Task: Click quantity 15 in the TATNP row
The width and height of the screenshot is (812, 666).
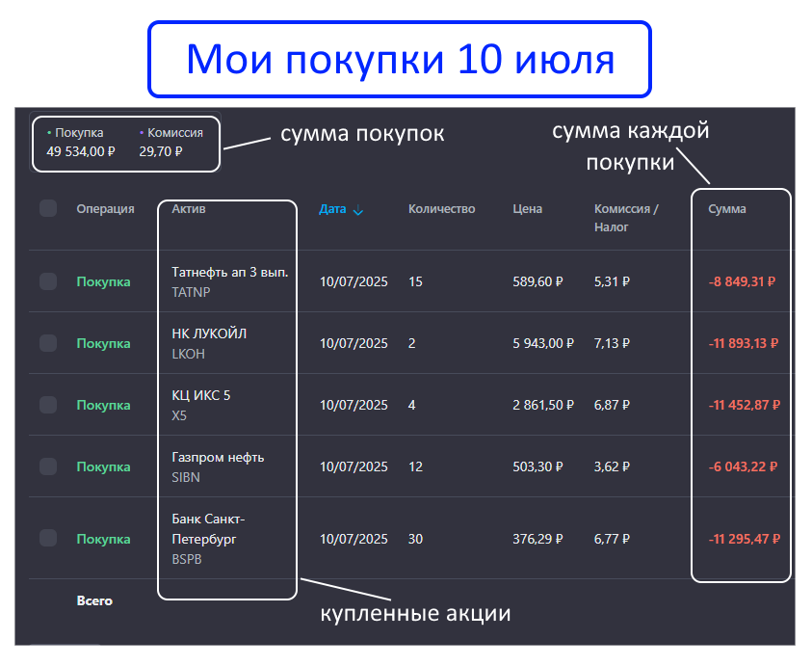Action: (x=415, y=281)
